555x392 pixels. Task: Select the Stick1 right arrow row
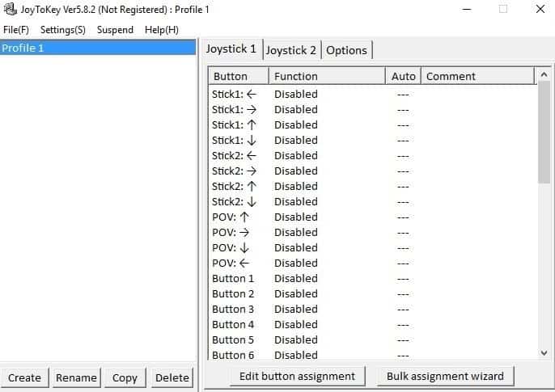coord(373,110)
